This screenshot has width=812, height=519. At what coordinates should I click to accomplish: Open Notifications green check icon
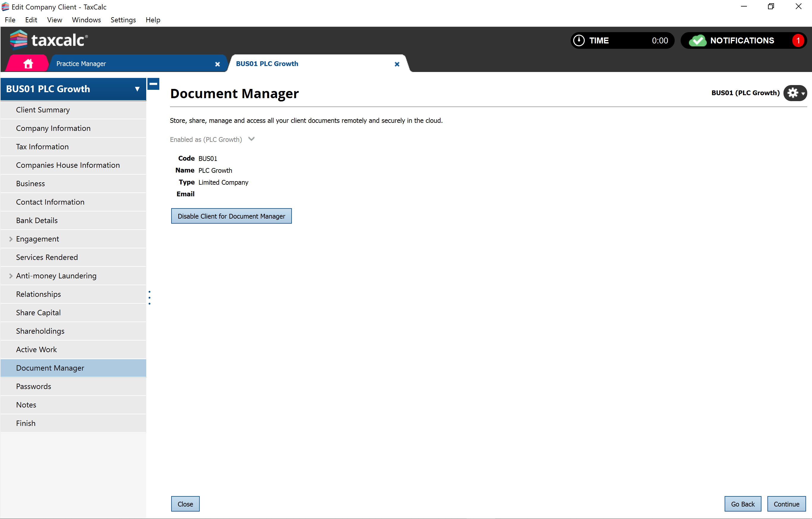(697, 40)
